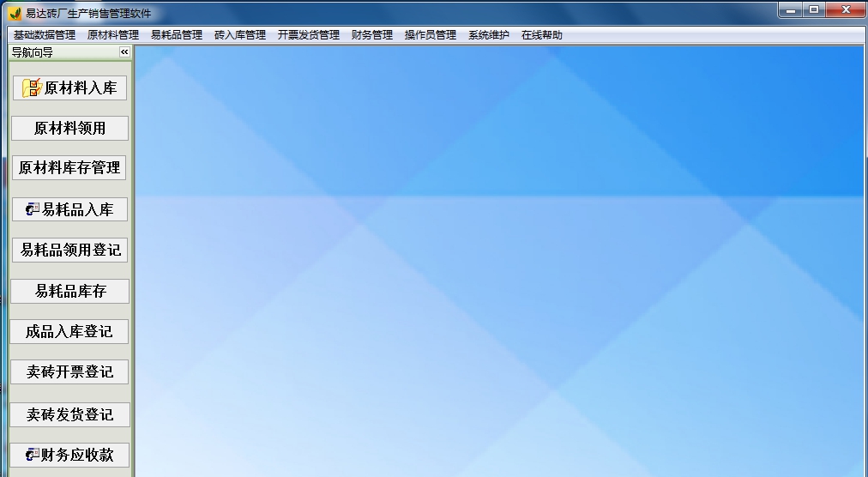Open the 系统维护 menu

tap(488, 35)
